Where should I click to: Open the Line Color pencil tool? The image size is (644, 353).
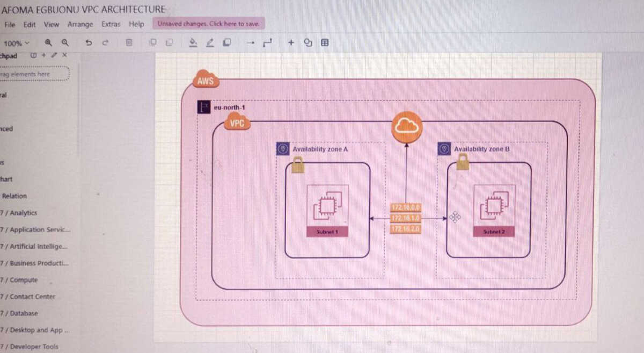pos(210,43)
